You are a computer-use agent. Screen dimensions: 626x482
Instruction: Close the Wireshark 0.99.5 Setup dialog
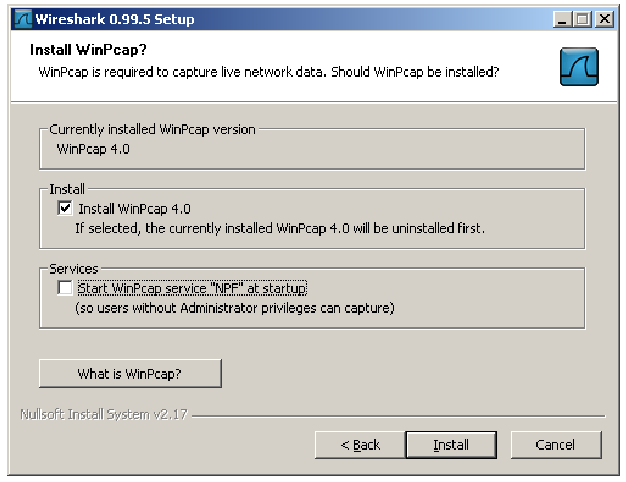(x=604, y=19)
